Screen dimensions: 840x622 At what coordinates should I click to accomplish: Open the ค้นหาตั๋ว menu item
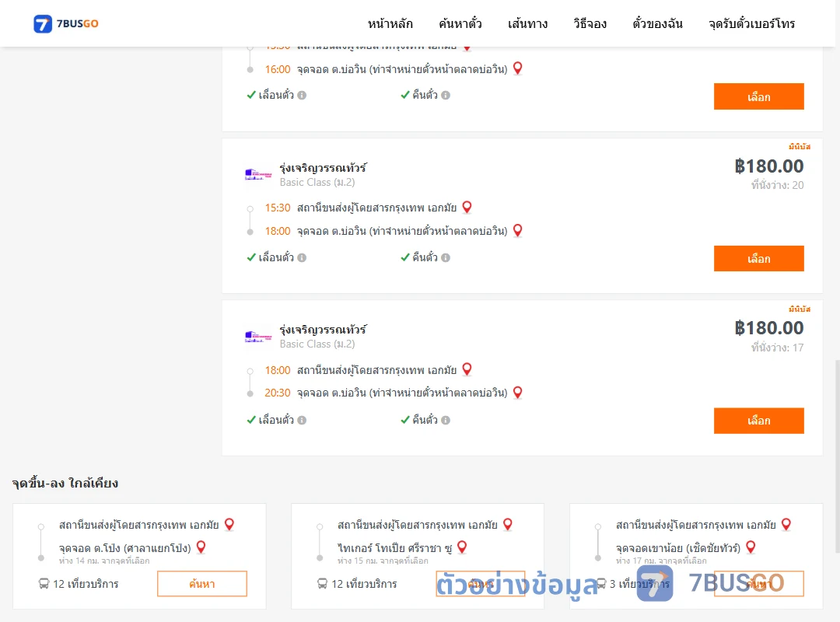pos(460,23)
